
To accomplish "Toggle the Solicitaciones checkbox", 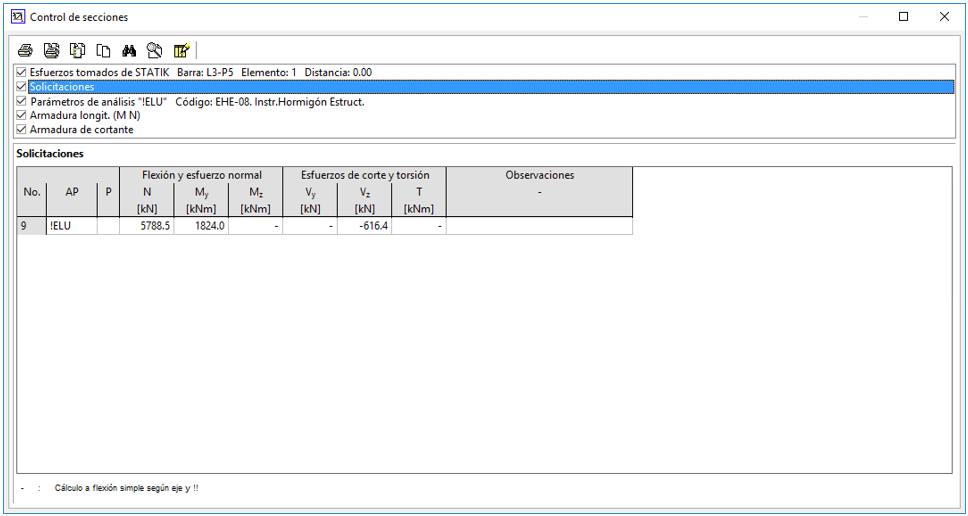I will pos(22,87).
